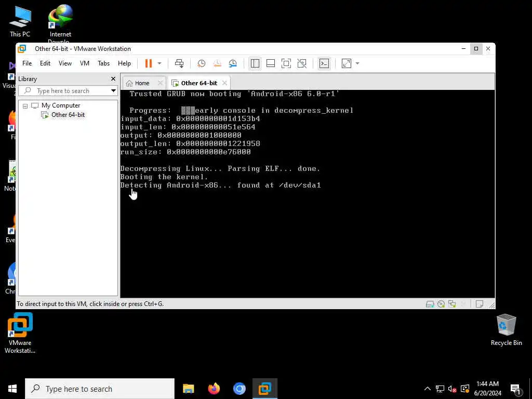Launch Chrome from the taskbar

click(239, 389)
